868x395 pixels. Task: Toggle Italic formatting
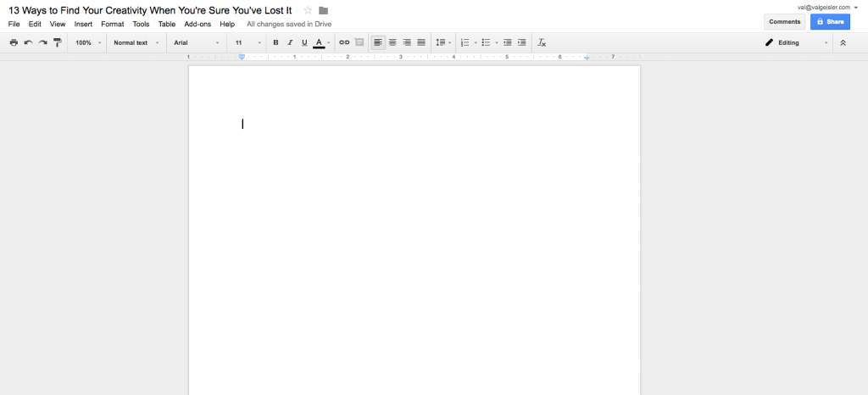(x=290, y=42)
